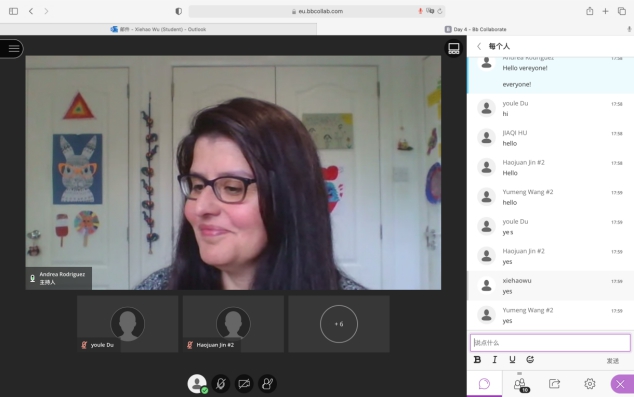Screen dimensions: 634x397
Task: Open the emoji picker
Action: point(530,359)
